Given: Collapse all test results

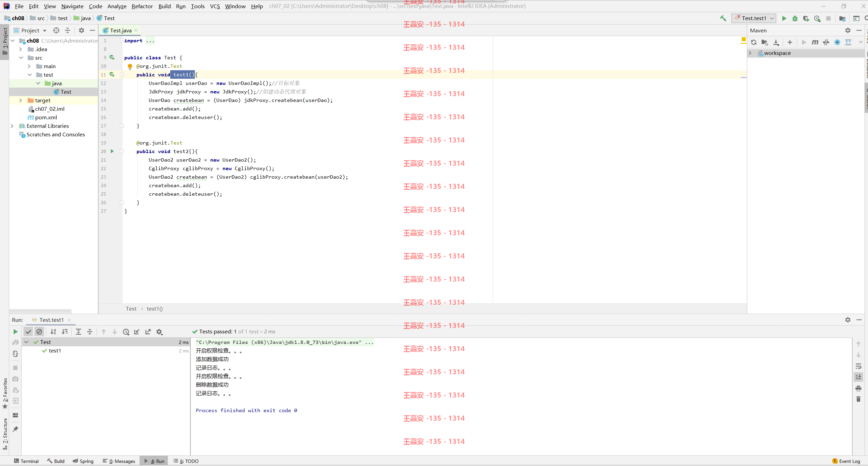Looking at the screenshot, I should [x=90, y=332].
